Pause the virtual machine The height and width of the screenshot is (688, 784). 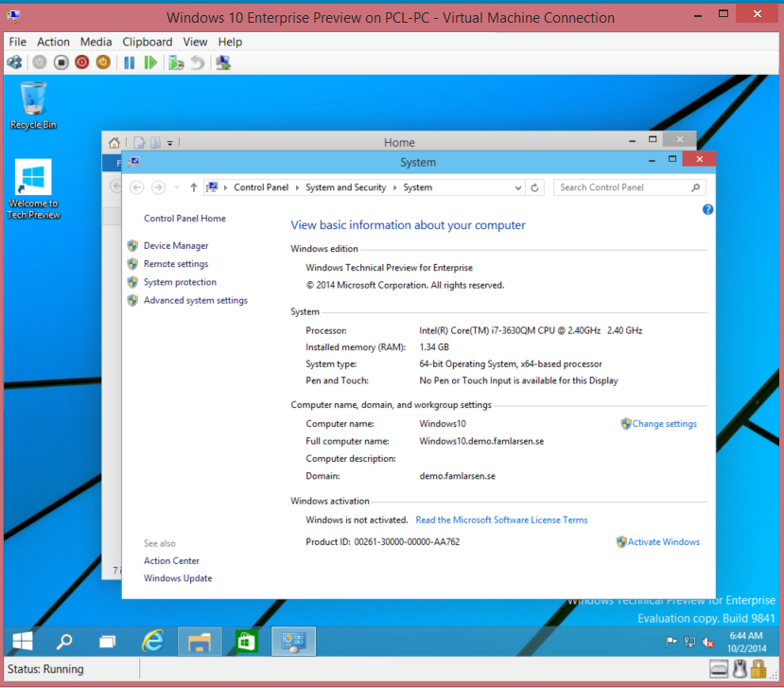click(x=130, y=62)
